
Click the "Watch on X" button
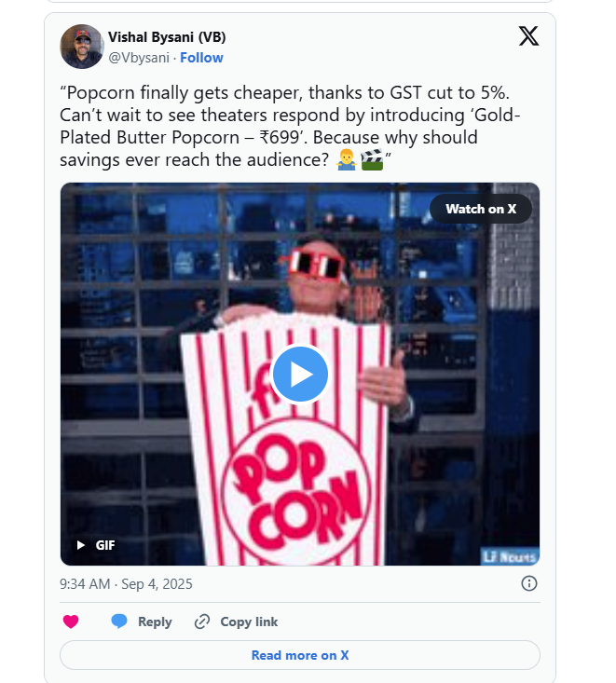(481, 209)
